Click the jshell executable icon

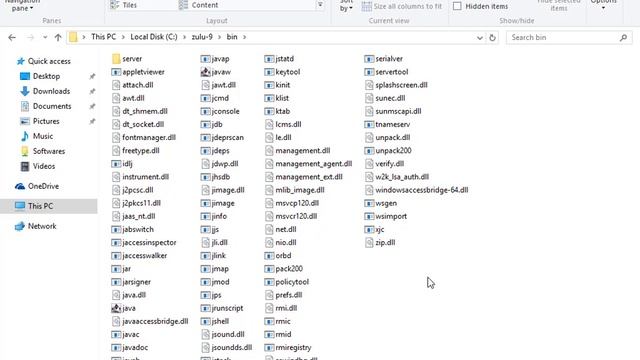tap(205, 322)
